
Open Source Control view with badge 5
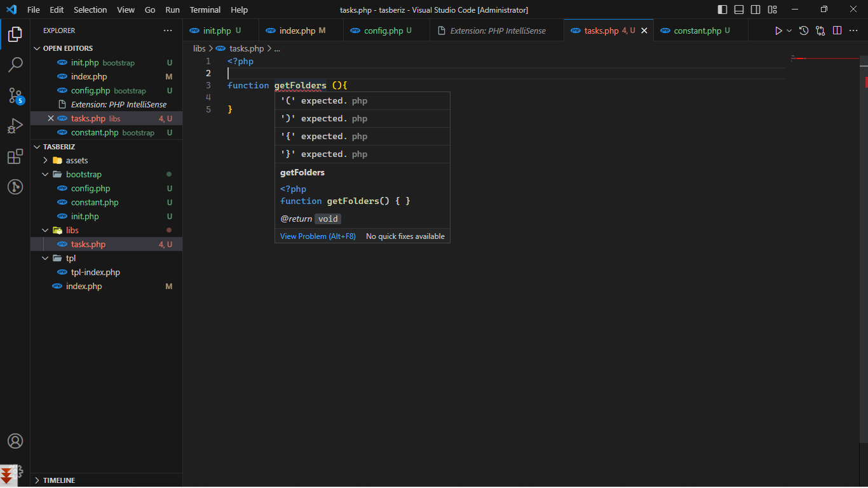tap(15, 95)
